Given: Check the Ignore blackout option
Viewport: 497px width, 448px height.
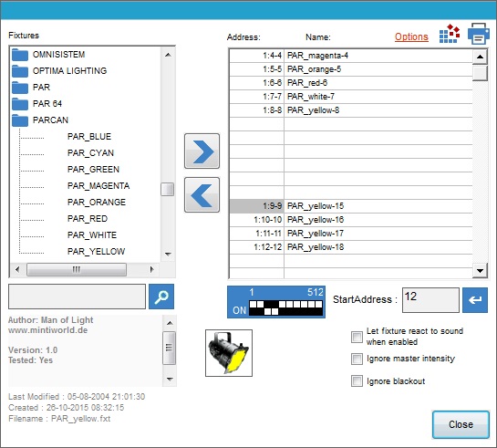Looking at the screenshot, I should [x=357, y=381].
